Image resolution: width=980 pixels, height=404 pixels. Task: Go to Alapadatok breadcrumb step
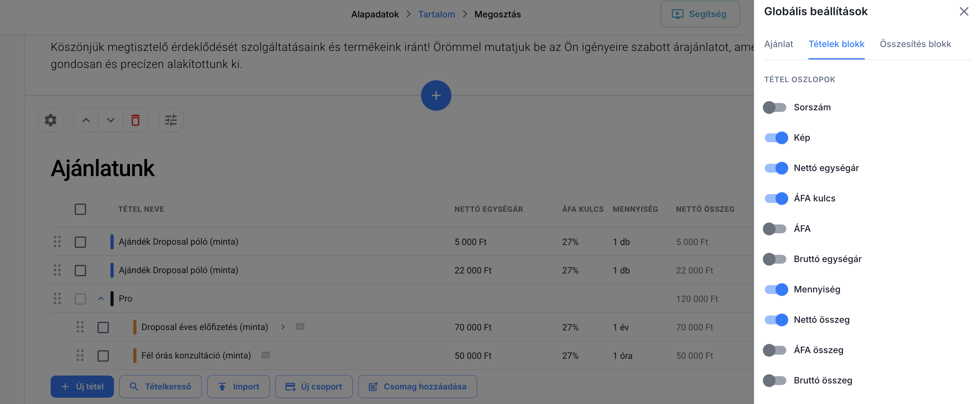coord(374,15)
